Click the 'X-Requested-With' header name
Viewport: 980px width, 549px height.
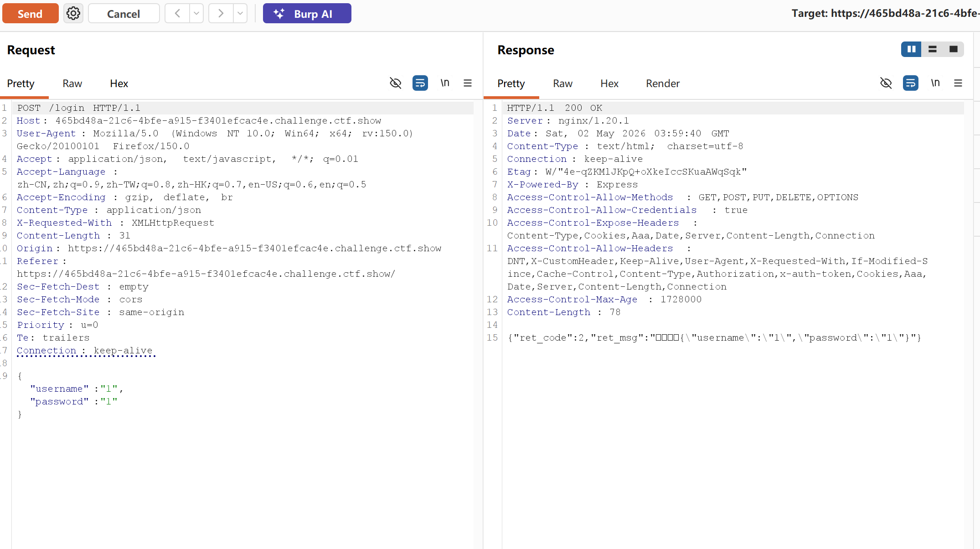[64, 223]
